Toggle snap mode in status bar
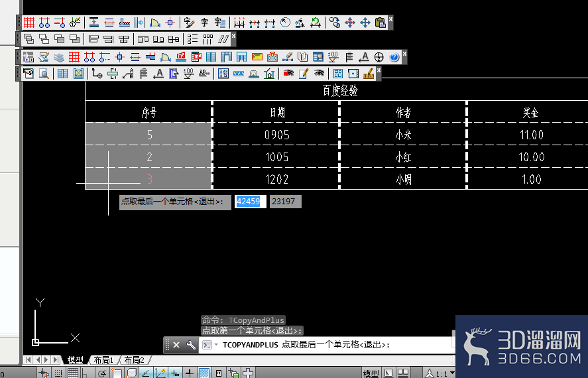 click(x=58, y=373)
